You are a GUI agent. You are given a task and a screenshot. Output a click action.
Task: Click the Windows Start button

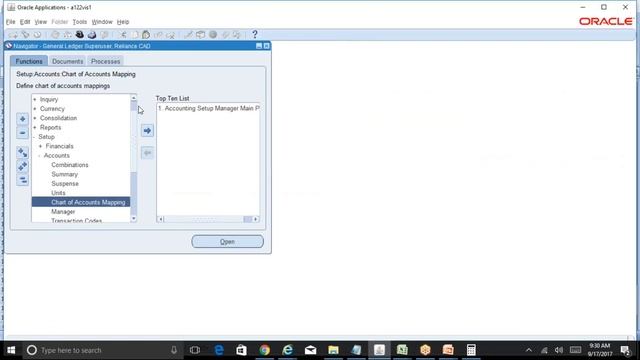point(11,350)
